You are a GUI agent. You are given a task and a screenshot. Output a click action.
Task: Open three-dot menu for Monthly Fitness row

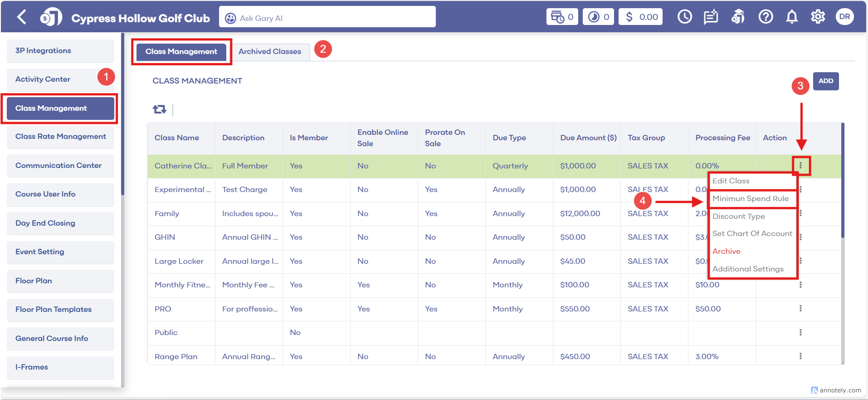800,285
